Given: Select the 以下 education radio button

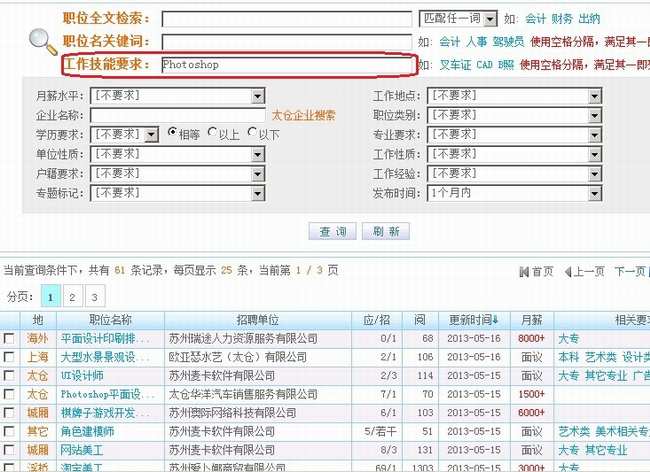Looking at the screenshot, I should 250,133.
